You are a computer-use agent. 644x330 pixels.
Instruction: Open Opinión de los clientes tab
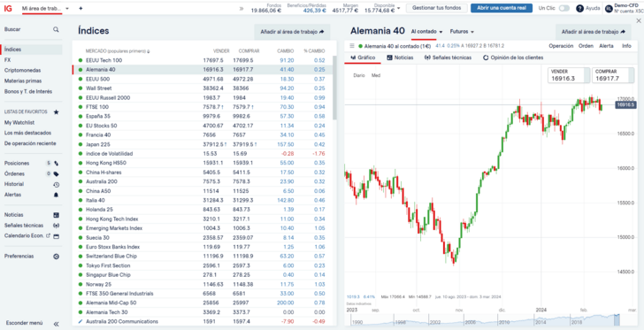click(513, 58)
